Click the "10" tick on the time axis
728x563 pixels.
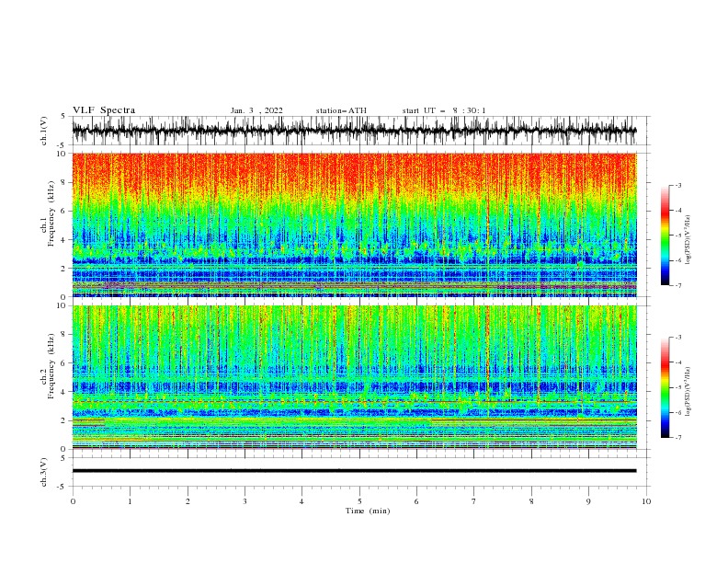coord(646,501)
